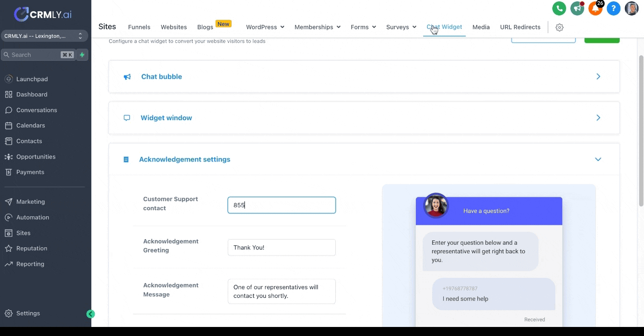644x336 pixels.
Task: Click the Opportunities icon
Action: pyautogui.click(x=9, y=156)
